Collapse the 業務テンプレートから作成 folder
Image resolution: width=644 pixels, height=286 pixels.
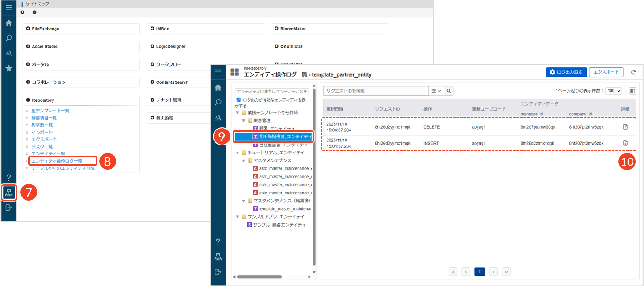click(x=238, y=113)
